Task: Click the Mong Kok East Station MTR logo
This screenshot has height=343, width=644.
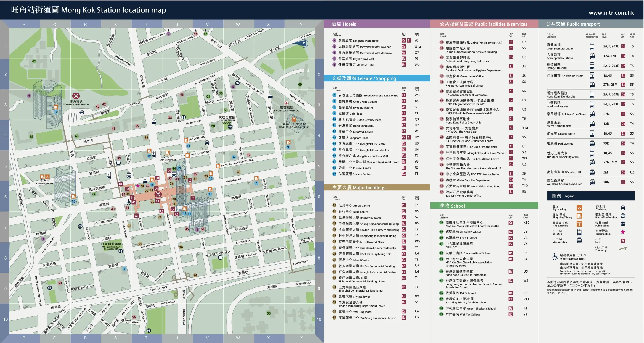Action: coord(76,96)
